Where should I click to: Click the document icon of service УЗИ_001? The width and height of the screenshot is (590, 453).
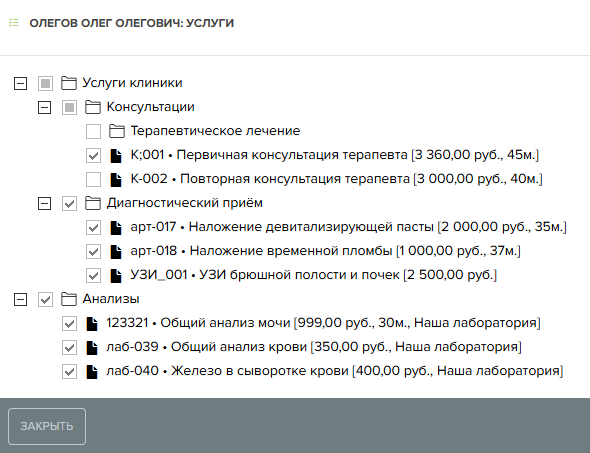point(116,275)
